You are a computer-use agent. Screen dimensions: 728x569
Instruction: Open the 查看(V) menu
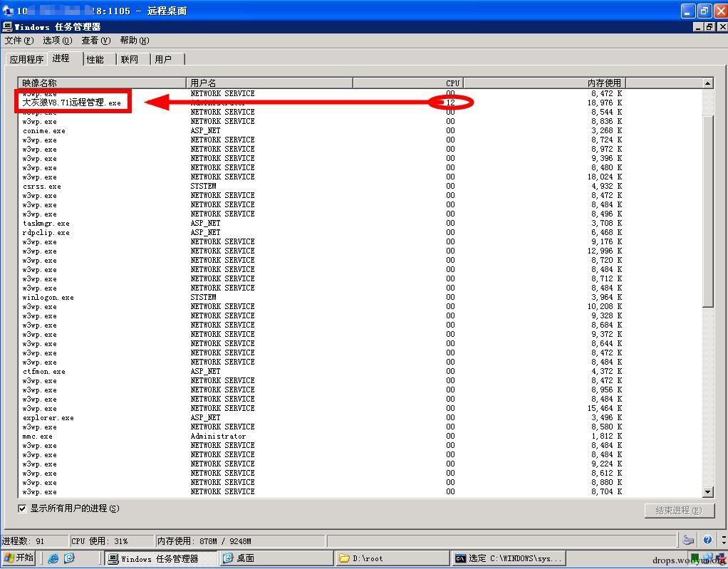[95, 41]
